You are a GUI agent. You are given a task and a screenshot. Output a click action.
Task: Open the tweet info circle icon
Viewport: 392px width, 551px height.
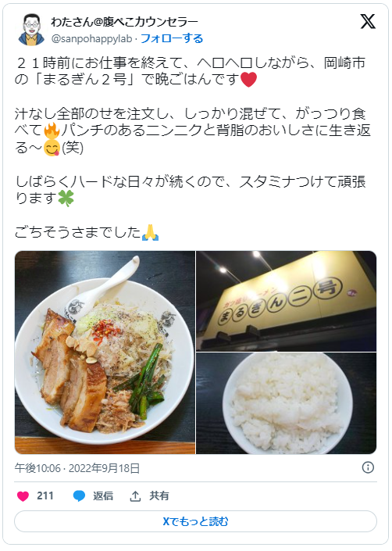tap(368, 467)
